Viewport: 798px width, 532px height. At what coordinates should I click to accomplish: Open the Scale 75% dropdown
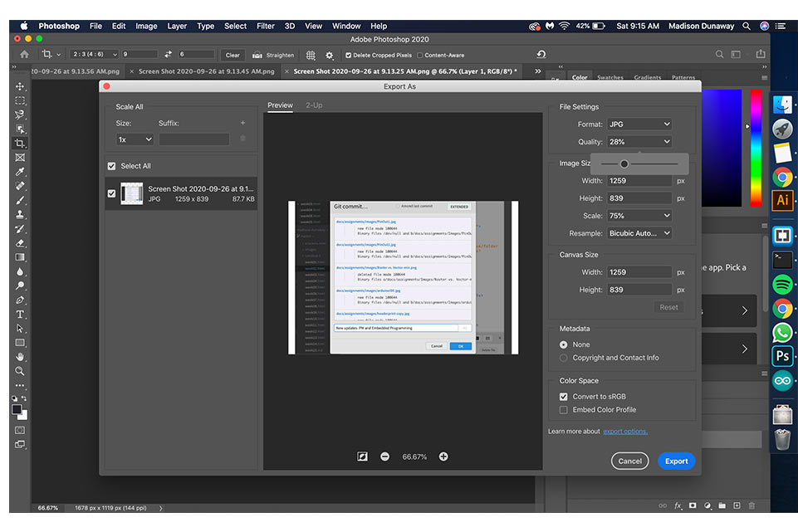pos(639,216)
